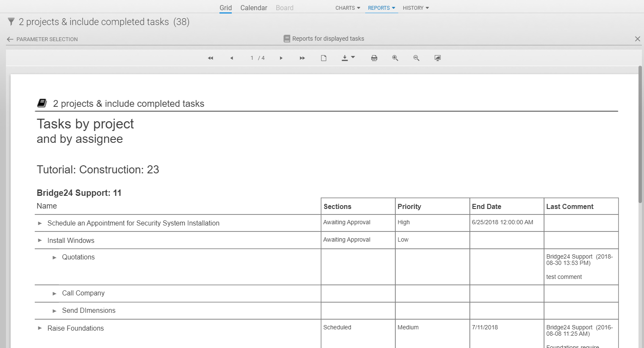This screenshot has width=644, height=348.
Task: Print the report
Action: coord(374,58)
